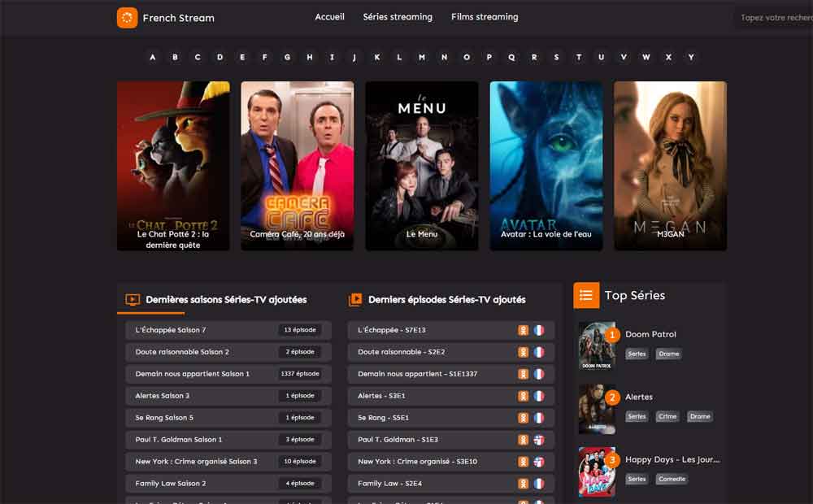The width and height of the screenshot is (813, 504).
Task: Open the Accueil home link
Action: pyautogui.click(x=330, y=16)
